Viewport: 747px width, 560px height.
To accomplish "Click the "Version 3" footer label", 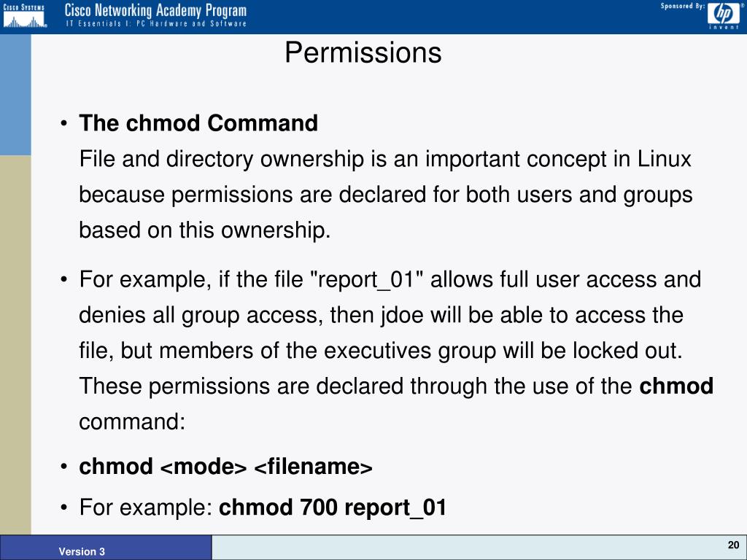I will 82,552.
